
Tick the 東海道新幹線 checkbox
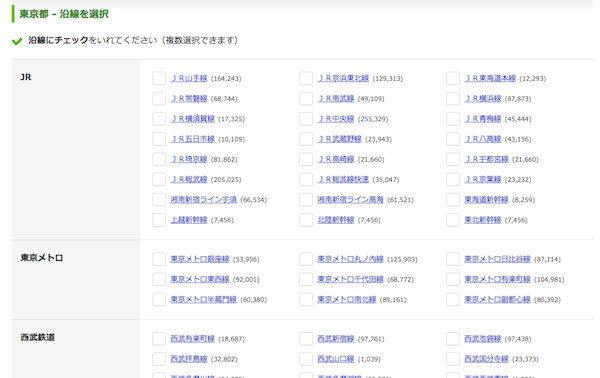coord(453,200)
